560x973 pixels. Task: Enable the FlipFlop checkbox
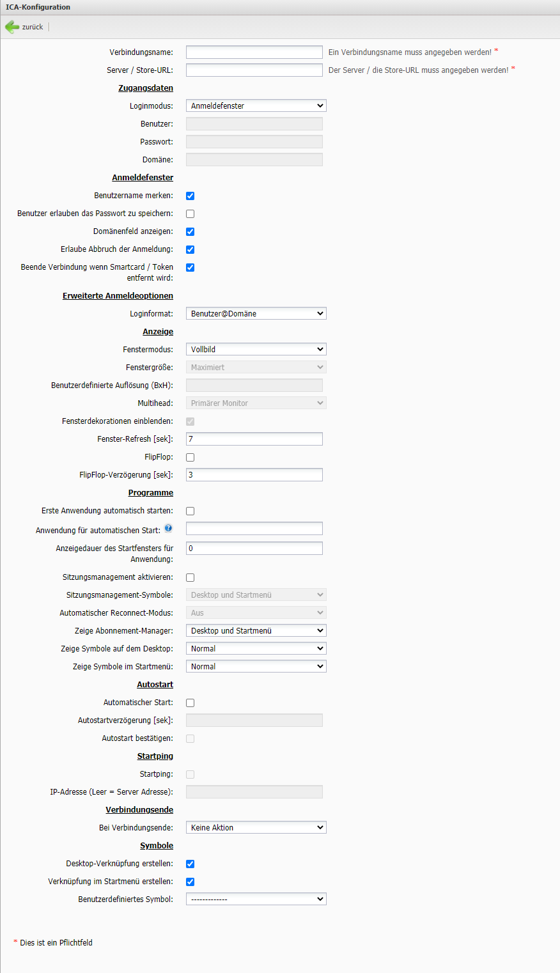coord(190,458)
